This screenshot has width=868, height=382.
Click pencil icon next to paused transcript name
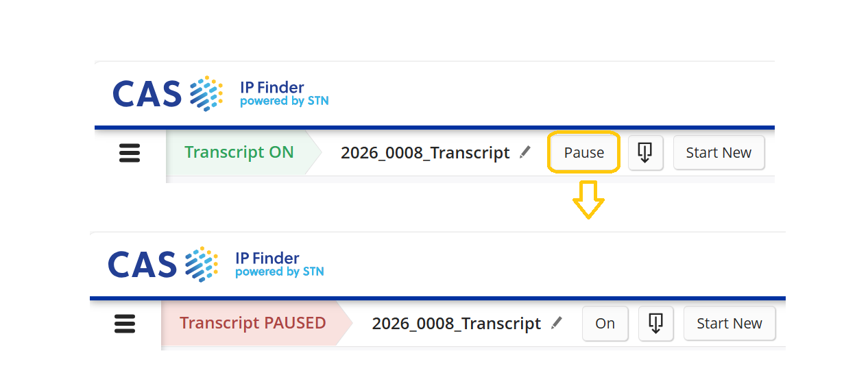[557, 323]
